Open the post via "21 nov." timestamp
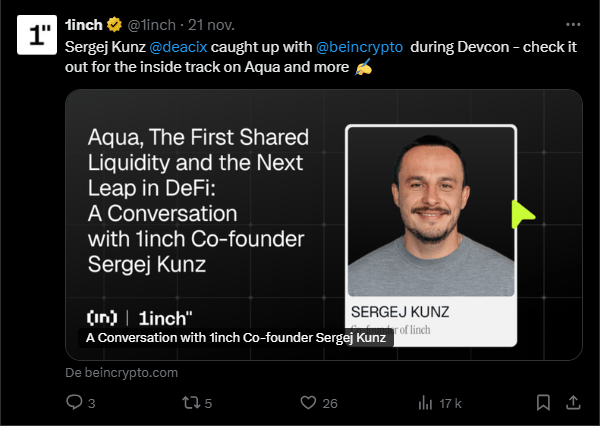 210,24
